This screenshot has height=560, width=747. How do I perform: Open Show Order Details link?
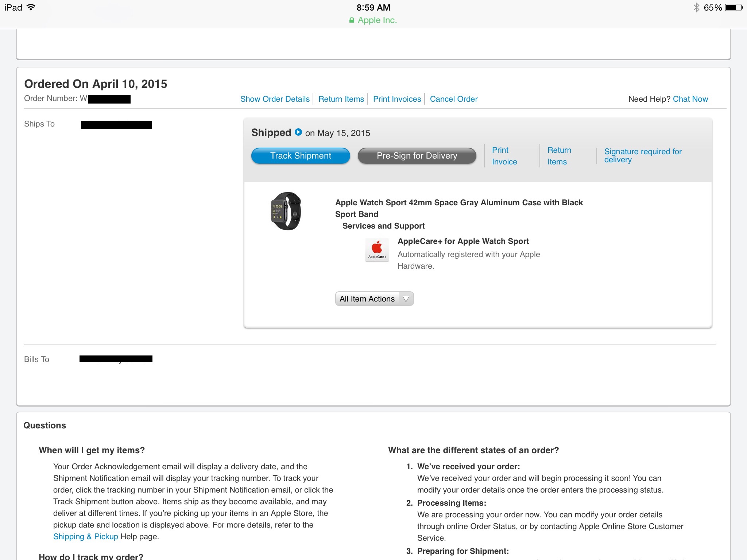275,99
